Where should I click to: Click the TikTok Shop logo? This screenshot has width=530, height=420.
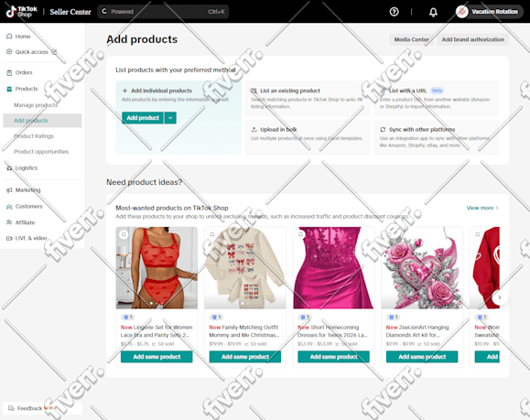(x=22, y=12)
